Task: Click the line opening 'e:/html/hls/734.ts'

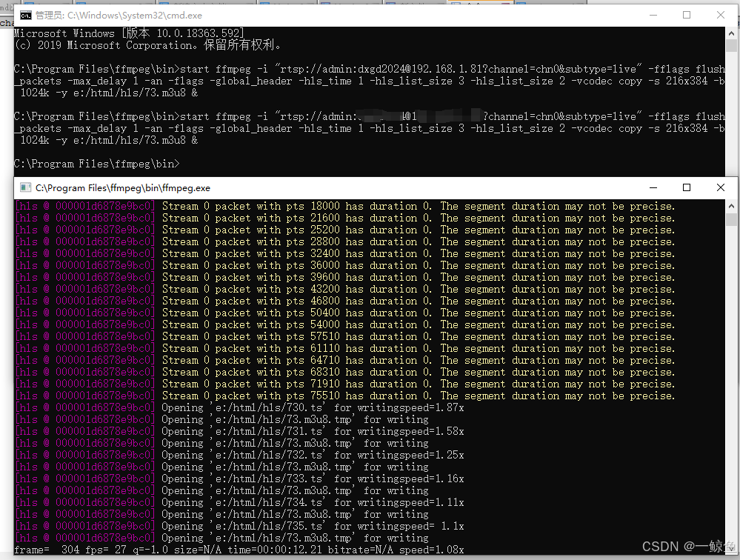Action: (x=240, y=502)
